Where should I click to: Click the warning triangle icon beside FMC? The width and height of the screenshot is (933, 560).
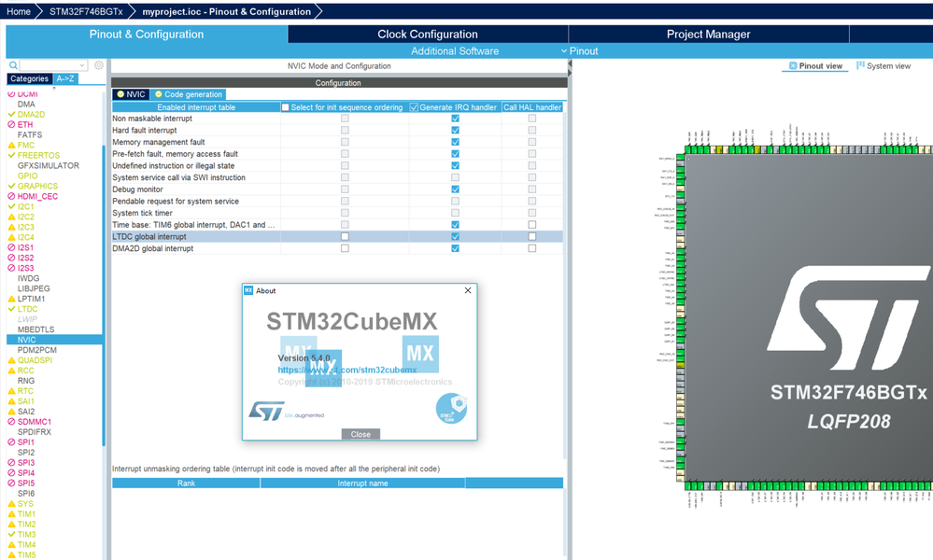[x=11, y=145]
